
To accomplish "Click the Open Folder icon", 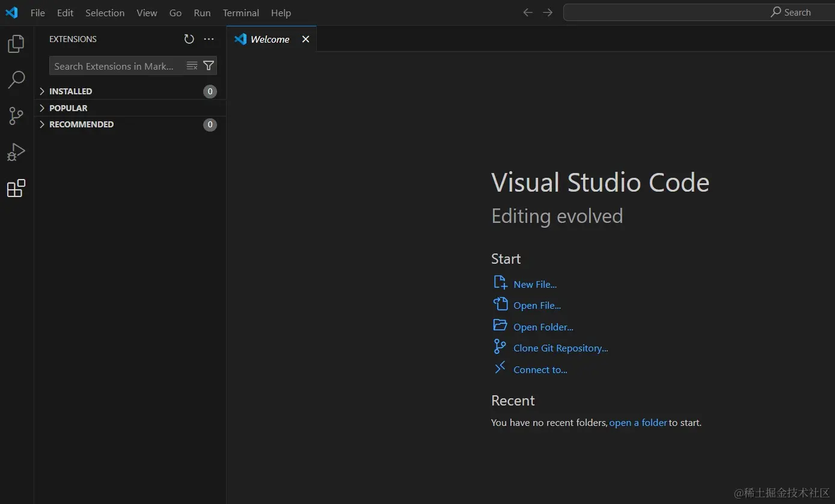I will 500,325.
